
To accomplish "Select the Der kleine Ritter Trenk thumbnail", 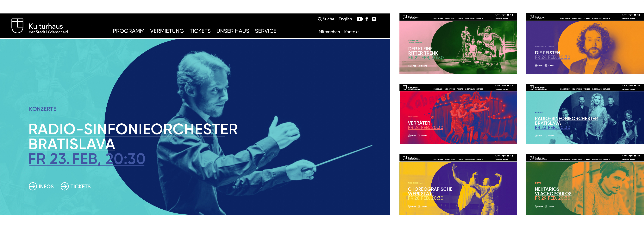I will coord(458,43).
